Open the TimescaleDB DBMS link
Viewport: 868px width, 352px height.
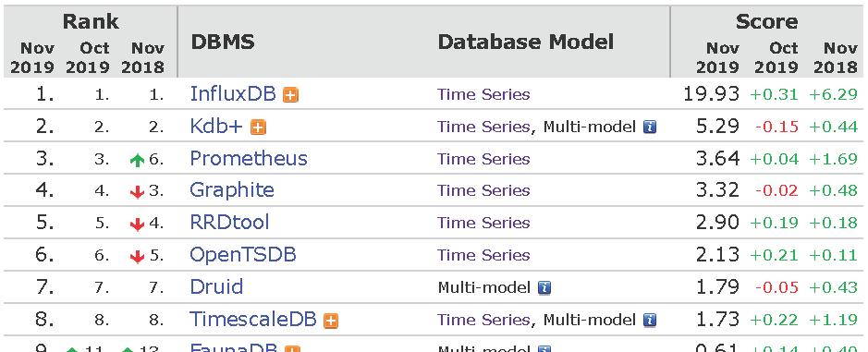[253, 320]
